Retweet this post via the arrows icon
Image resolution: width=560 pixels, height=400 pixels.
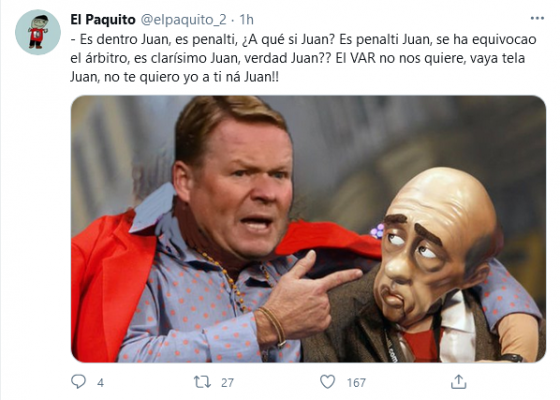coord(202,382)
